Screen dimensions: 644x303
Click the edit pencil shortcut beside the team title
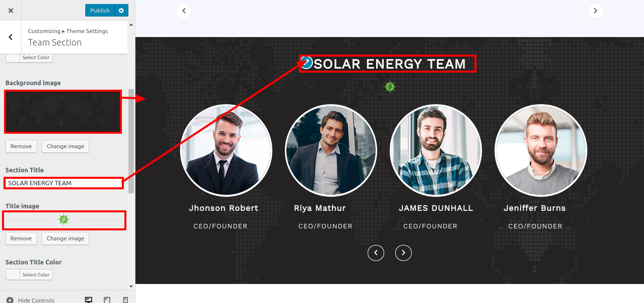[x=306, y=62]
